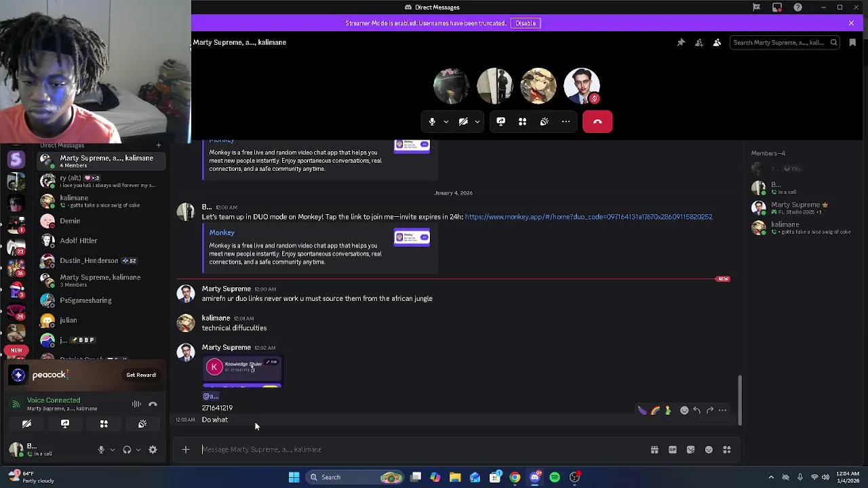Viewport: 868px width, 488px height.
Task: Open the monkey.app duo invite link
Action: coord(588,217)
